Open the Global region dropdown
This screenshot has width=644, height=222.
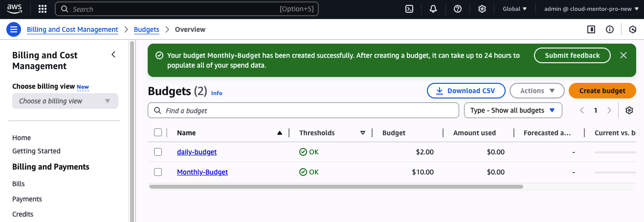515,9
